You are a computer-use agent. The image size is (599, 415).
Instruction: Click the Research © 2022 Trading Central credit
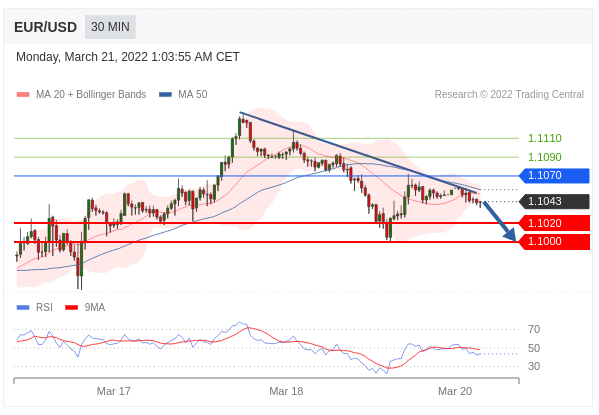[509, 94]
